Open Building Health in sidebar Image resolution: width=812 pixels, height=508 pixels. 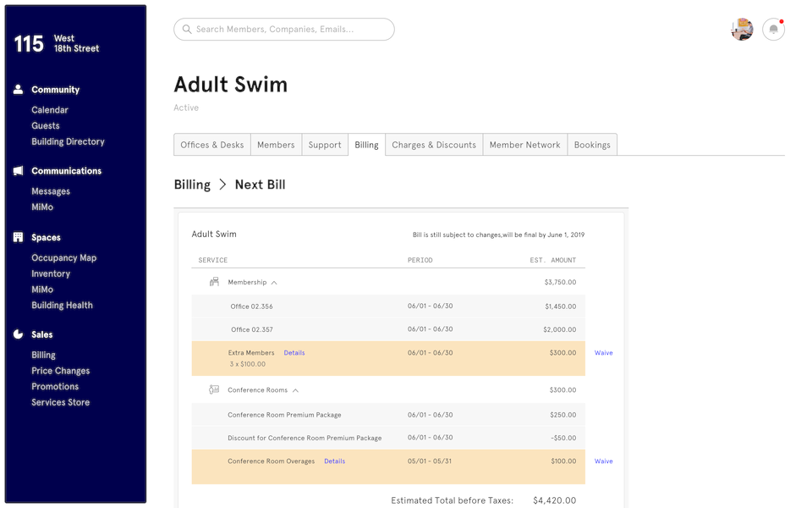62,306
